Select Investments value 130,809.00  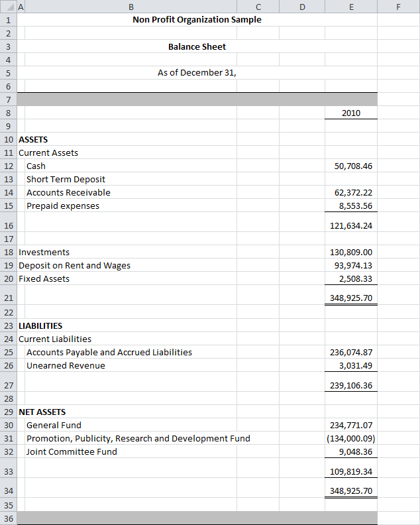351,252
